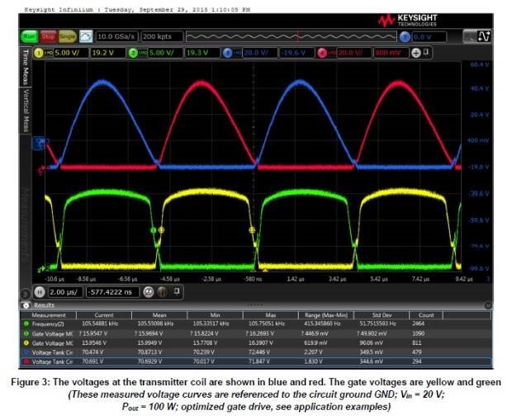Click the 105.54881 kHz current value
The height and width of the screenshot is (420, 512).
click(x=100, y=323)
